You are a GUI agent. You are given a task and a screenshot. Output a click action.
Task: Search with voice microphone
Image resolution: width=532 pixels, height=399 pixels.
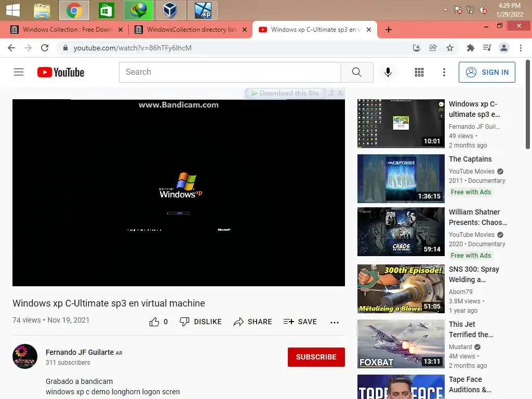(388, 72)
